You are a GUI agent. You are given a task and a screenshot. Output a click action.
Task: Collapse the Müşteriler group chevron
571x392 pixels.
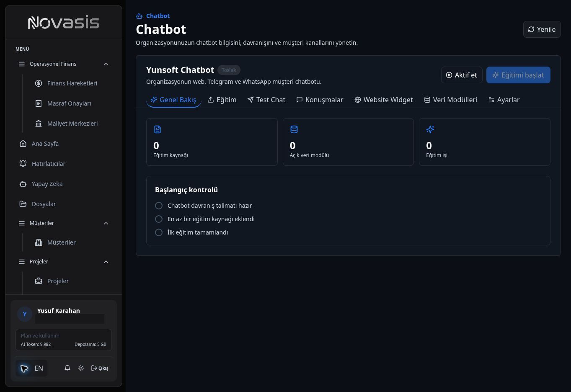106,223
